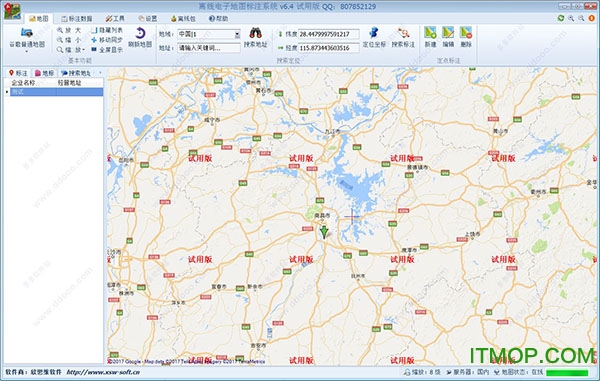600x381 pixels.
Task: Click the 宜春市 city label on map
Action: click(219, 286)
